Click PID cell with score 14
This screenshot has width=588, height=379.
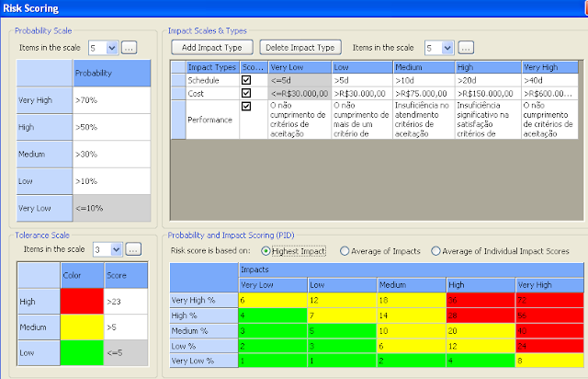411,316
